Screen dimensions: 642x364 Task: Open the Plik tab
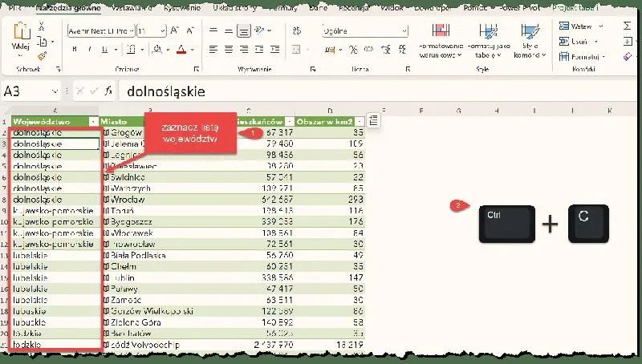(x=15, y=8)
